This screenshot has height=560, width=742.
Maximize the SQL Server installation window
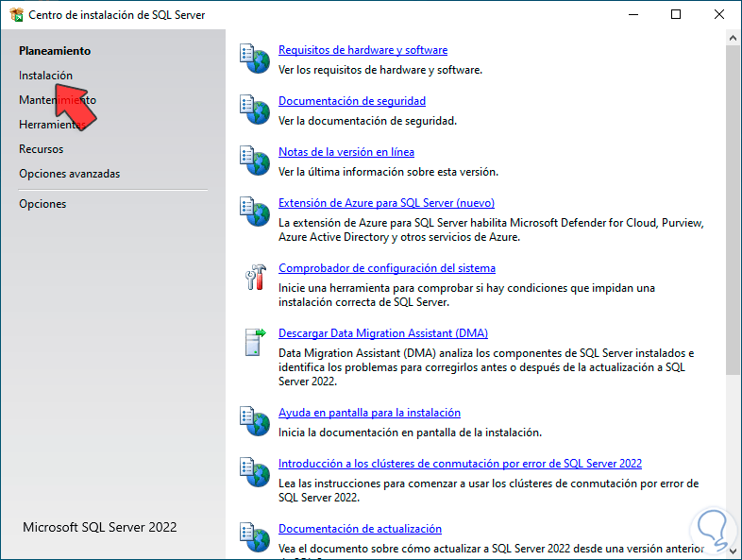[676, 15]
